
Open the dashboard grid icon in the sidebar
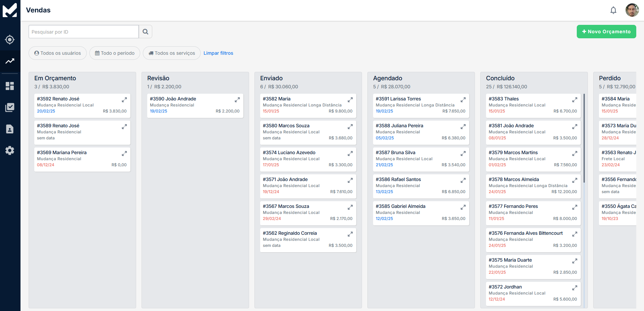[x=10, y=86]
